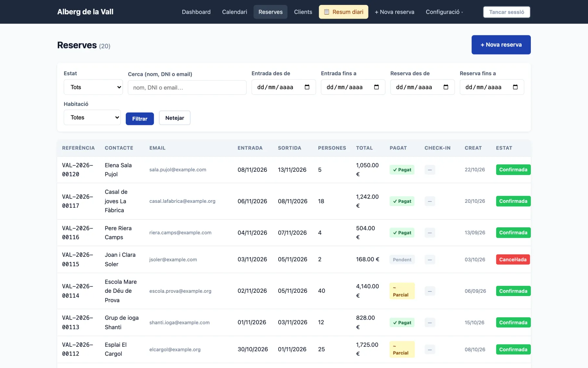Open calendar picker for Entrada fins a
This screenshot has height=368, width=588.
tap(376, 87)
